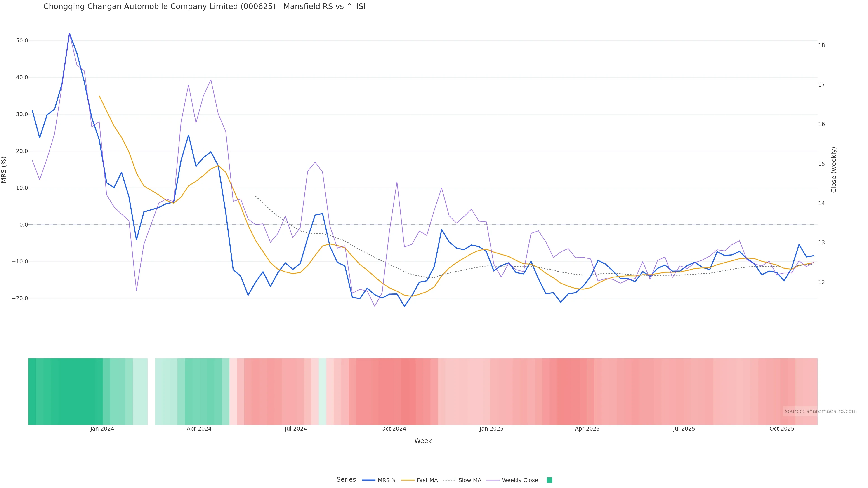
Task: Click the Oct 2024 x-axis label
Action: click(394, 429)
